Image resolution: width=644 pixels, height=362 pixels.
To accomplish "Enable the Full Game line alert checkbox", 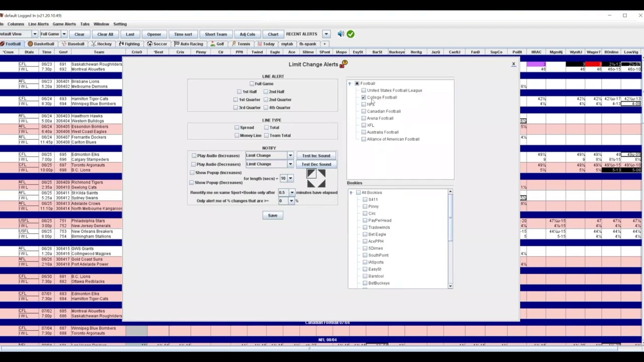I will [x=252, y=84].
